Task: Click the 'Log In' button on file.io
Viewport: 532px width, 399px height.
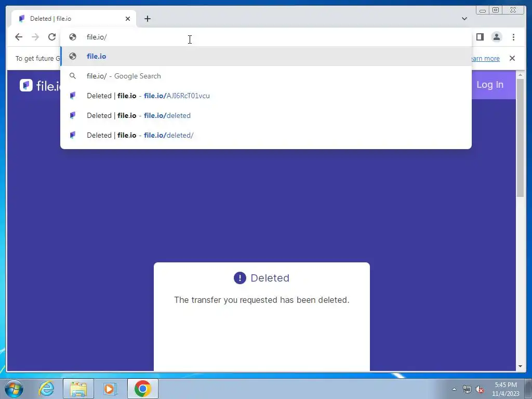Action: [x=489, y=85]
